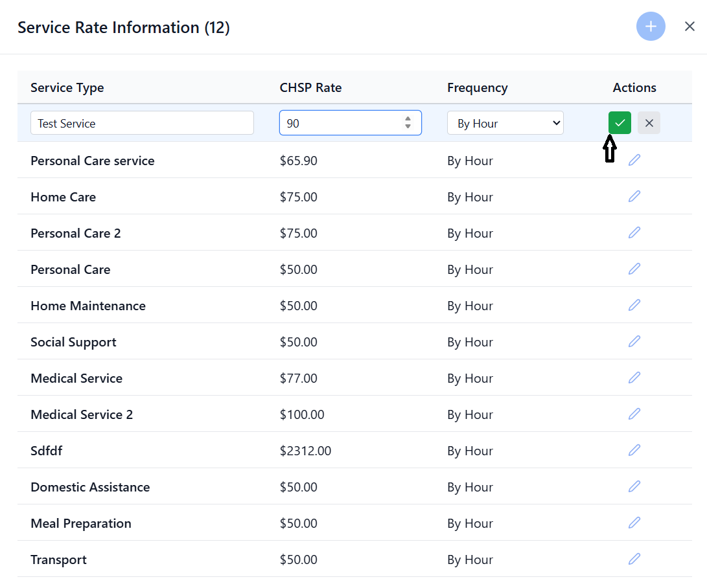707x588 pixels.
Task: Open the By Hour frequency dropdown
Action: pyautogui.click(x=505, y=123)
